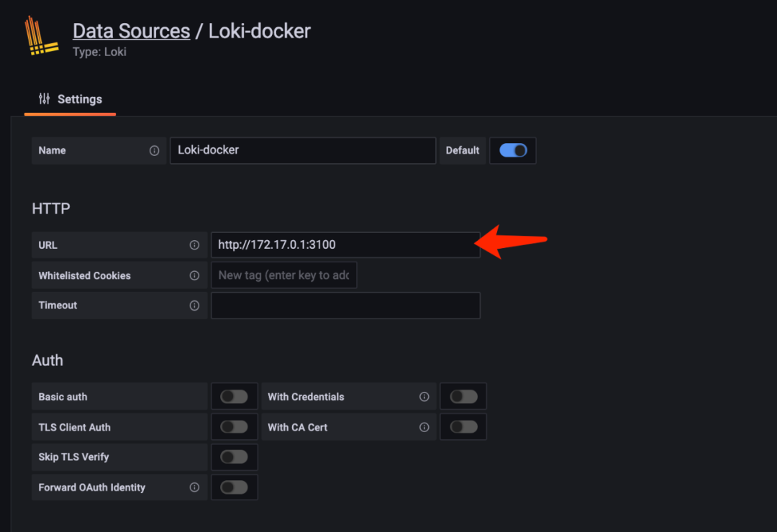Click the Settings sliders icon
Screen dimensions: 777x532
(x=44, y=99)
